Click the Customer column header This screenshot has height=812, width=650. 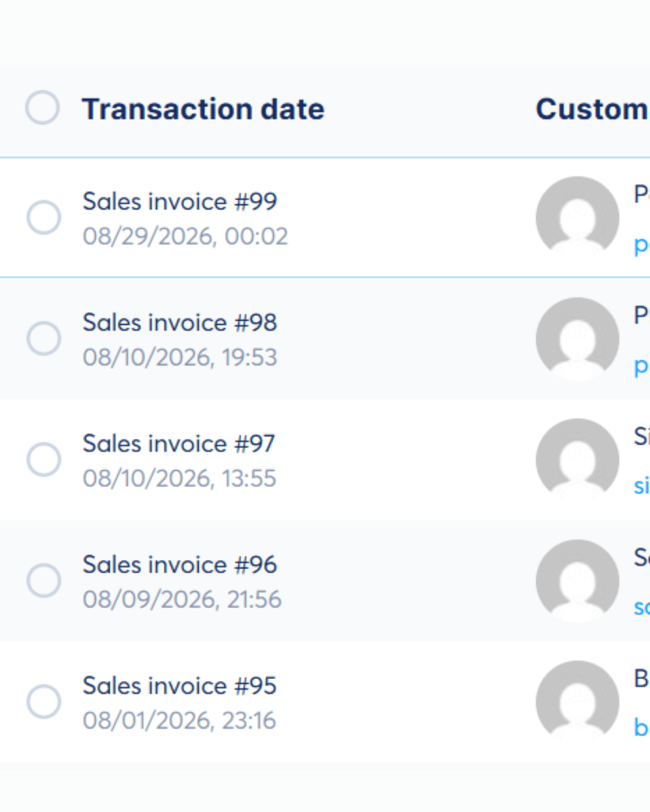(592, 109)
